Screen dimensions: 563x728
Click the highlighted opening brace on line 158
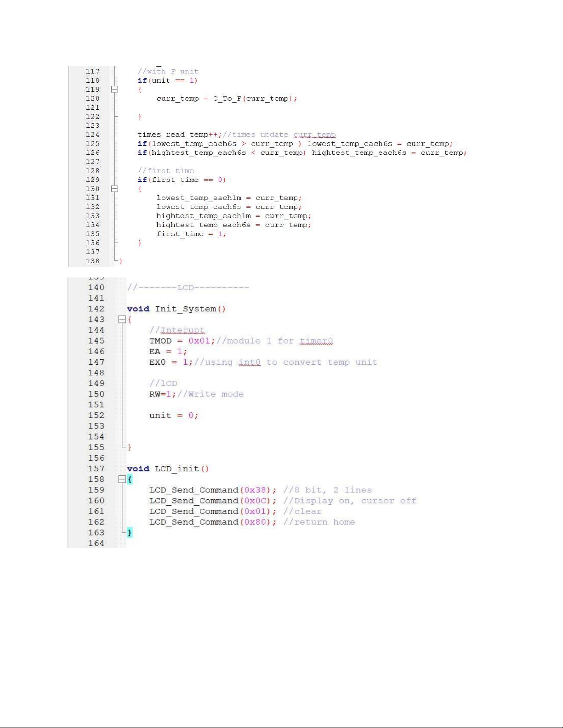click(130, 479)
